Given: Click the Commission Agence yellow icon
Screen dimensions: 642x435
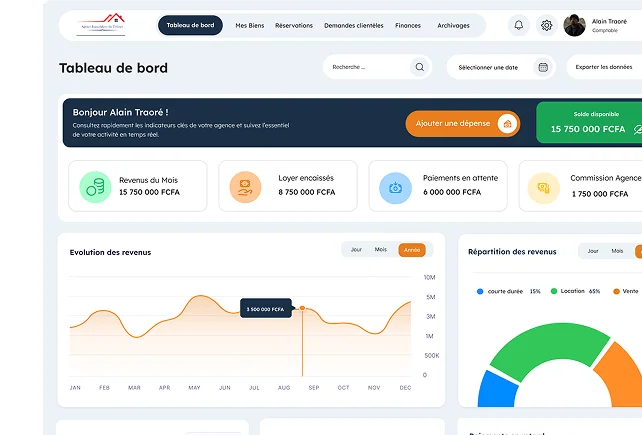Looking at the screenshot, I should pos(543,186).
